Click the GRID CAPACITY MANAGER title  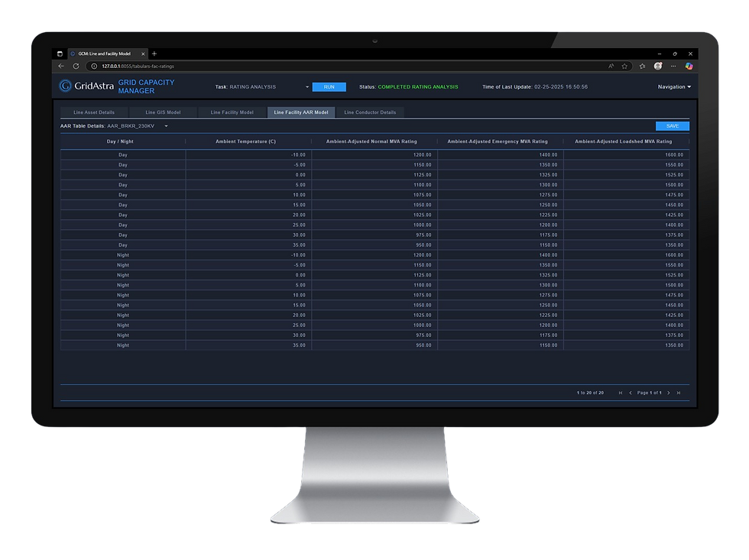coord(146,86)
